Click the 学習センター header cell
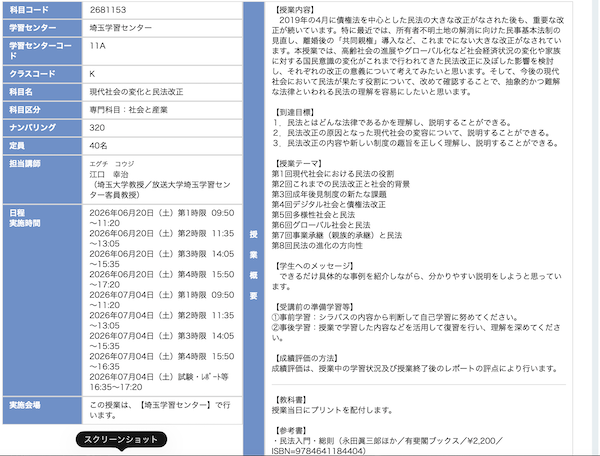 pyautogui.click(x=42, y=28)
